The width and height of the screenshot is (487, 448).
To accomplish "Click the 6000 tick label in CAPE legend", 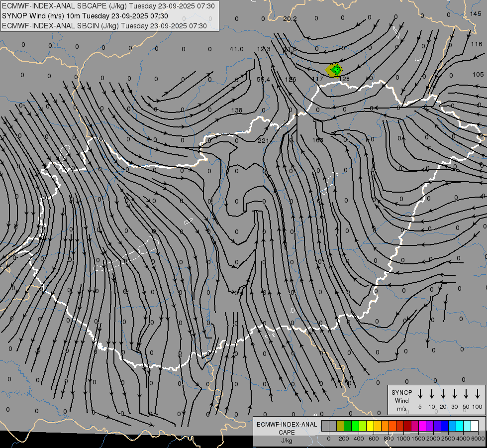I will point(478,439).
